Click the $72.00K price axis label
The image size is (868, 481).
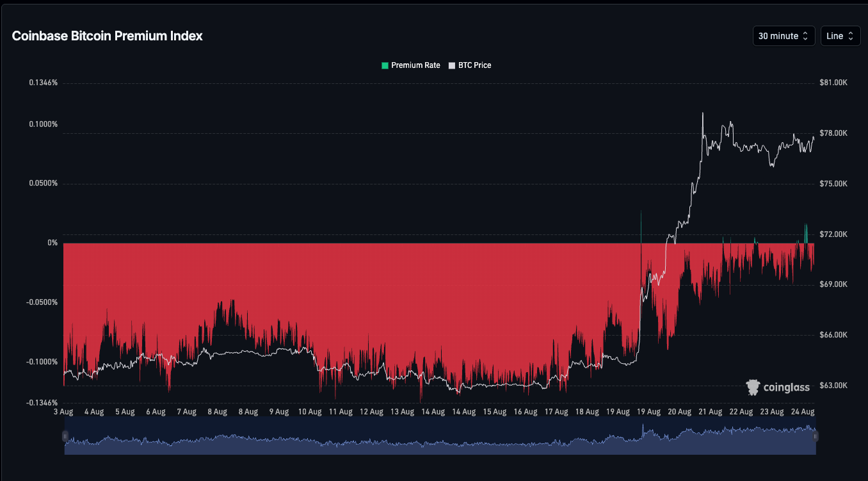click(833, 234)
